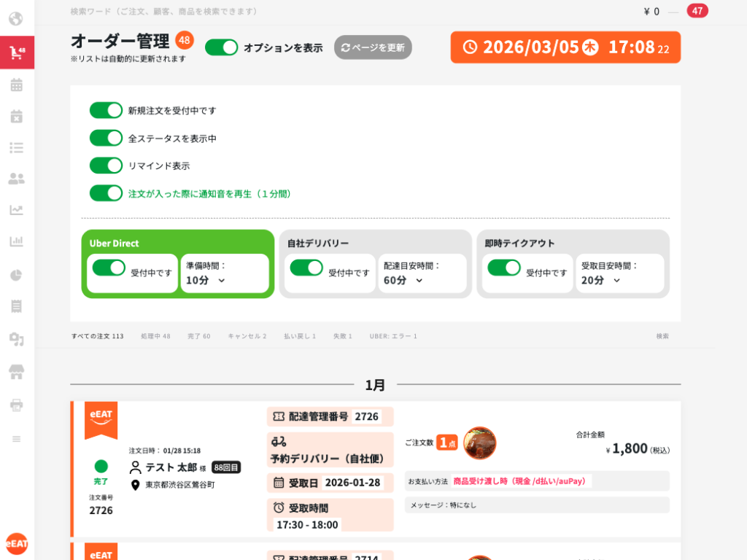Open the pie chart report icon
Image resolution: width=747 pixels, height=560 pixels.
pos(16,275)
